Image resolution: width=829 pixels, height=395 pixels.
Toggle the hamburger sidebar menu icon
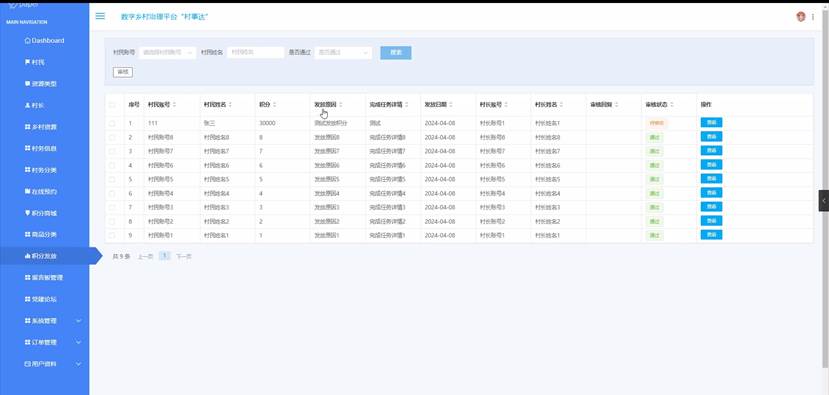(100, 16)
